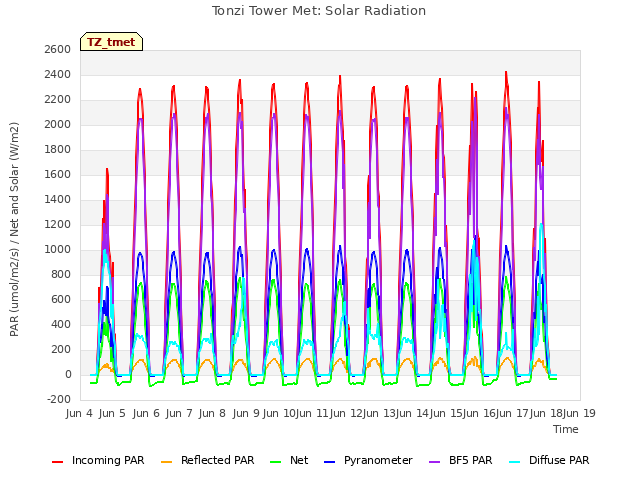This screenshot has height=480, width=640.
Task: Select the Reflected PAR legend entry
Action: tap(208, 460)
